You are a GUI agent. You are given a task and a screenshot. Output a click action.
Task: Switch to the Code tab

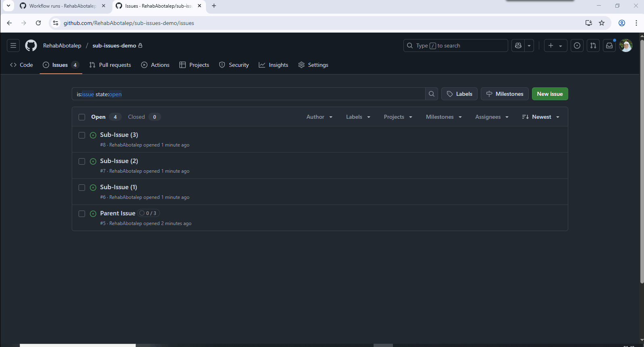21,65
